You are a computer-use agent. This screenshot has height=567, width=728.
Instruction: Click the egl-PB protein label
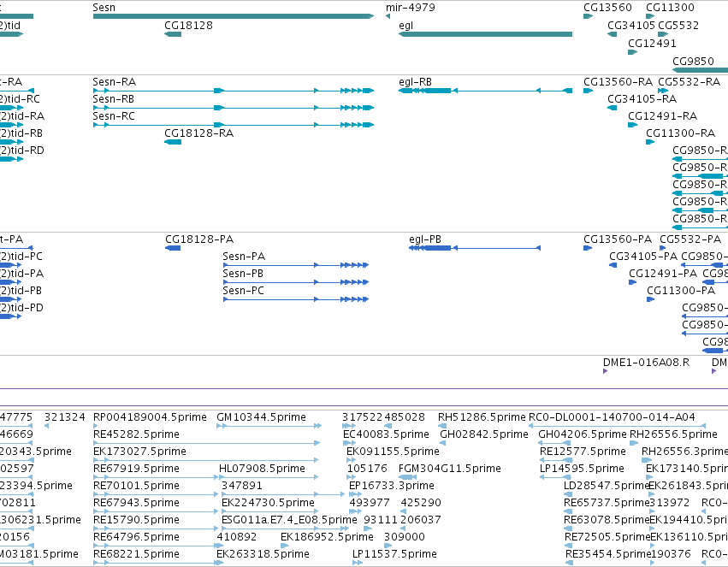pos(425,239)
